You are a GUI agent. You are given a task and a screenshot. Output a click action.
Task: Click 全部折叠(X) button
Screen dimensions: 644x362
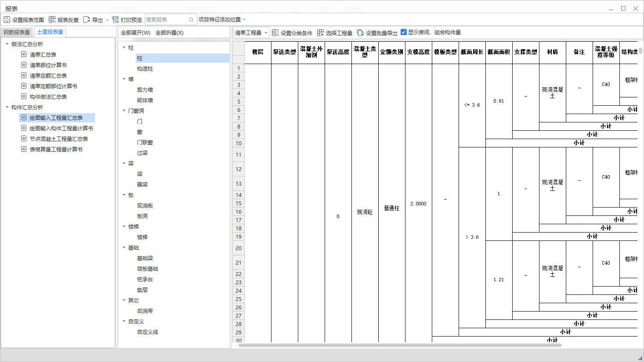click(x=170, y=33)
